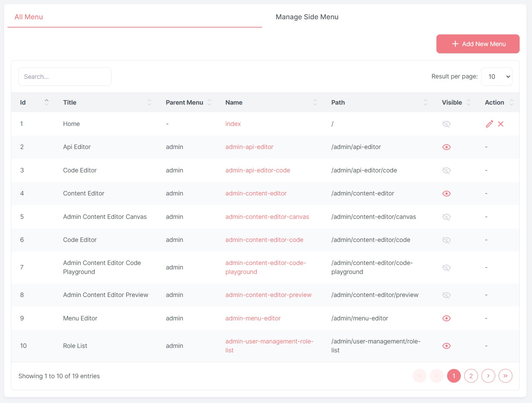Sort the table by Name column
This screenshot has width=532, height=403.
pos(315,102)
